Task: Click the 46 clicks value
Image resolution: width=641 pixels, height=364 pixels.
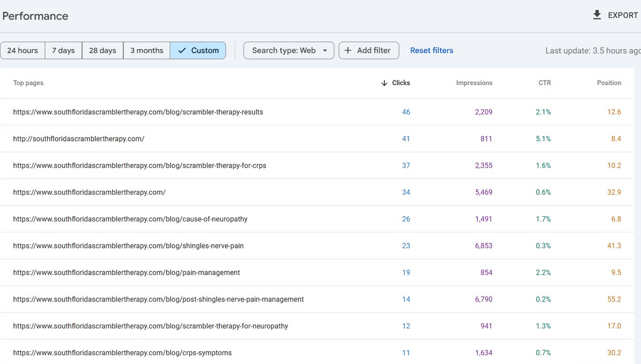Action: point(406,112)
